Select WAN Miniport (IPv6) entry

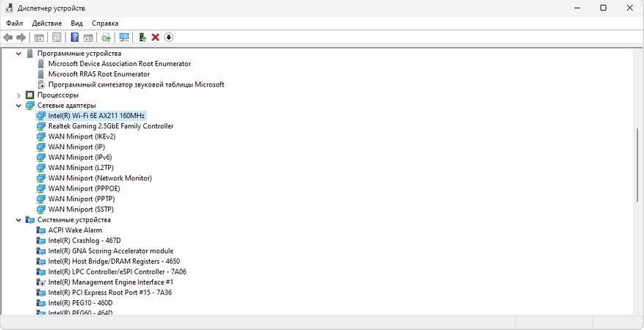click(80, 158)
